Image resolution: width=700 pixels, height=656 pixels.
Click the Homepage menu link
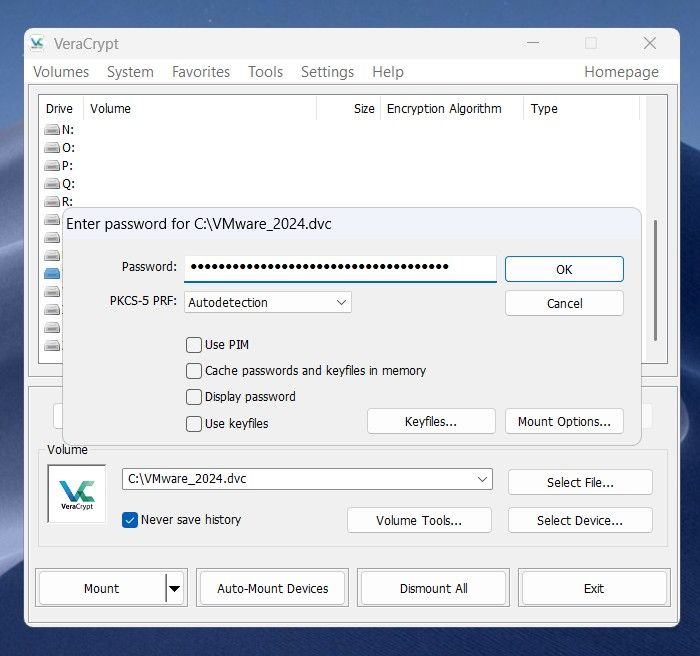[x=621, y=72]
